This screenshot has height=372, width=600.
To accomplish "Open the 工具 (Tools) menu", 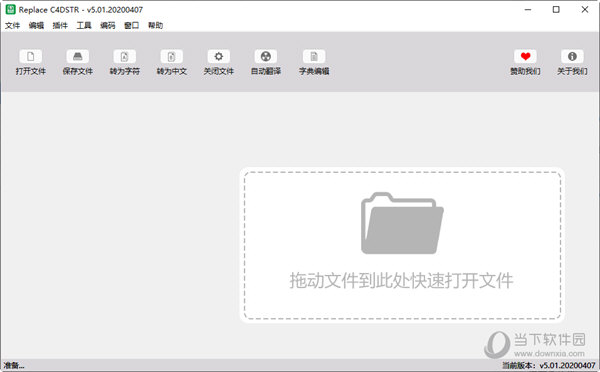I will tap(84, 26).
